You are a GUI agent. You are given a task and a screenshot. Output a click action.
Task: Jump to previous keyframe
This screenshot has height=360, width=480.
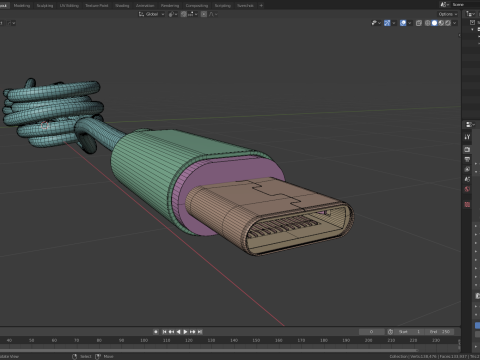pyautogui.click(x=171, y=332)
